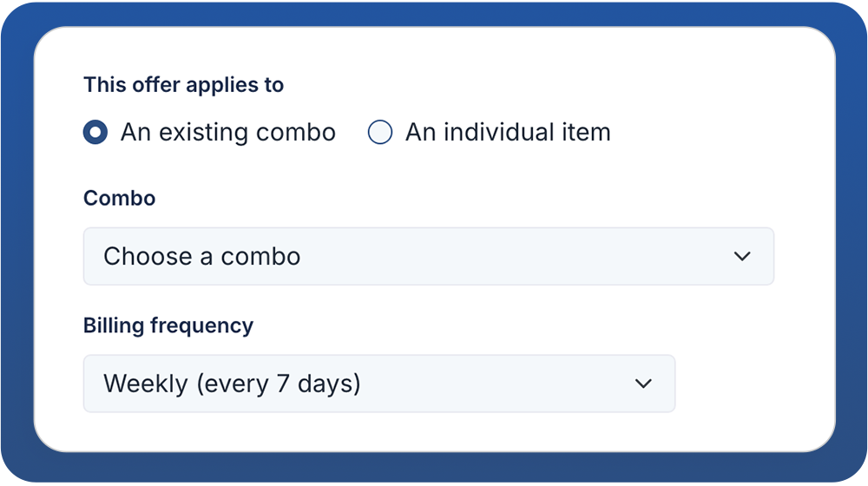Select the 'An existing combo' radio button

pos(95,132)
